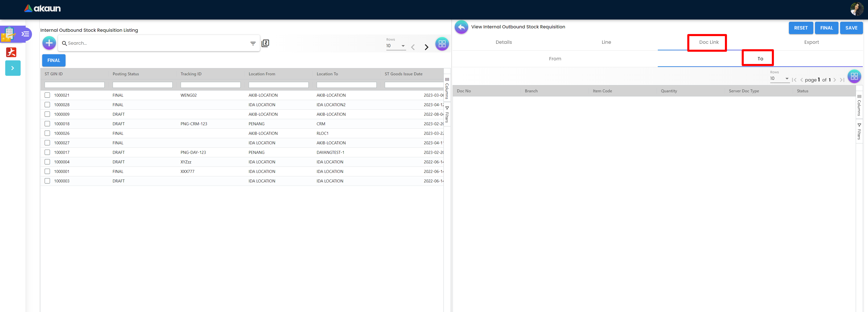Toggle the sidebar menu collapse icon

(x=25, y=34)
